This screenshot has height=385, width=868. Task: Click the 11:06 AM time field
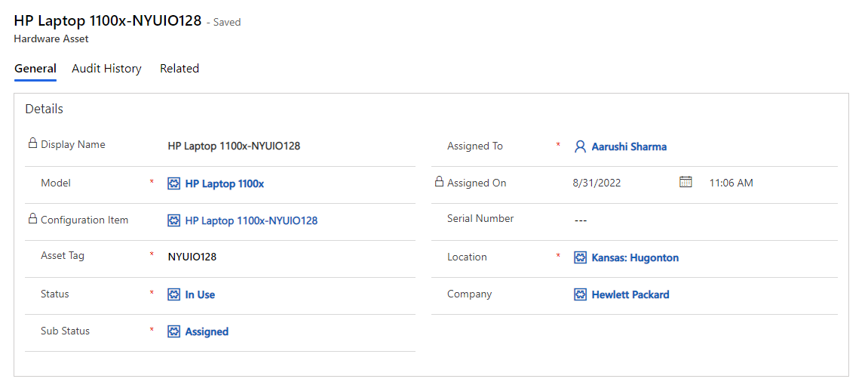[732, 183]
